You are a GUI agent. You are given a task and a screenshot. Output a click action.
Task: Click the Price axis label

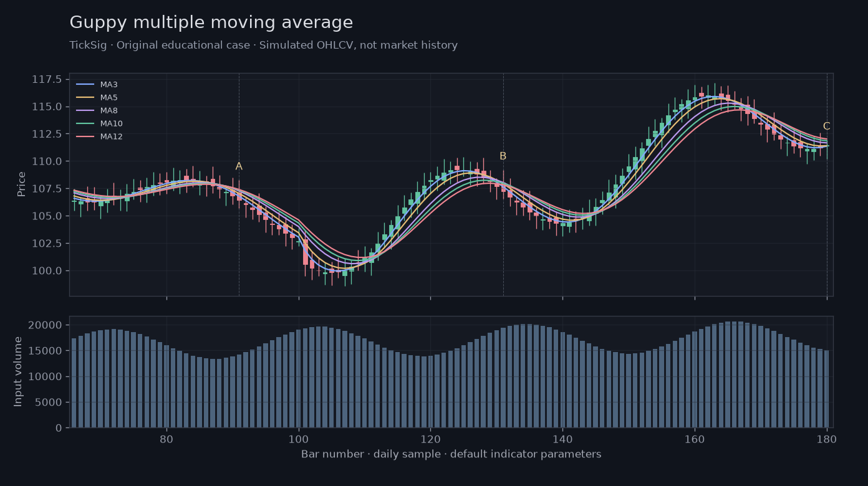click(x=22, y=184)
